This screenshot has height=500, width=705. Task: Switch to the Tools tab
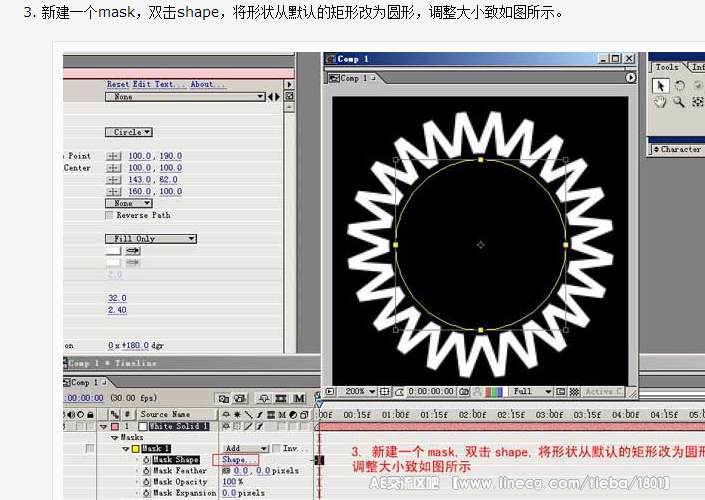pos(667,67)
